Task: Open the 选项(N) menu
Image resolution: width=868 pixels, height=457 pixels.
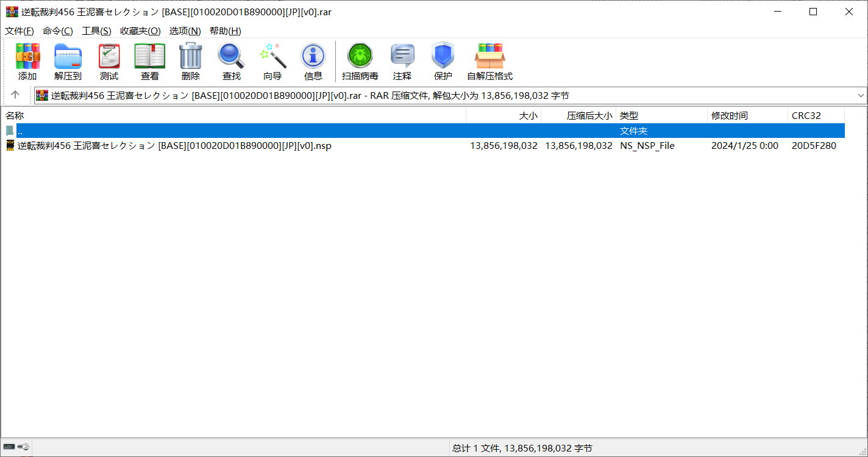Action: [x=185, y=31]
